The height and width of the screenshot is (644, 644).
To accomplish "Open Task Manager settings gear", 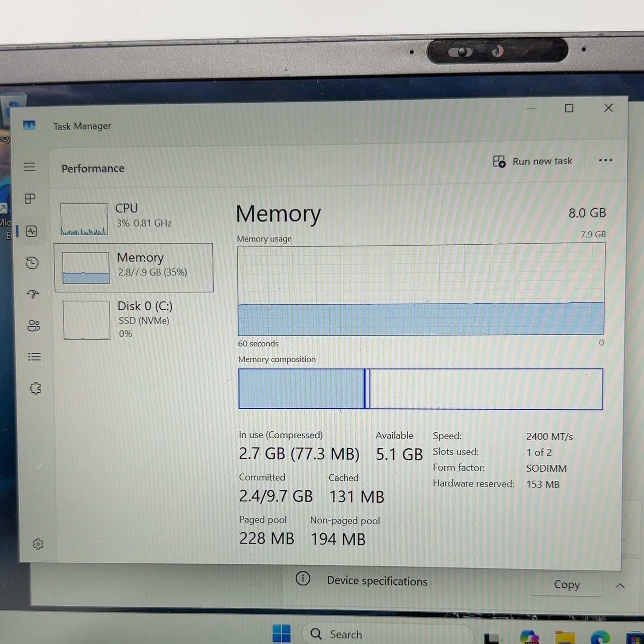I will click(38, 544).
